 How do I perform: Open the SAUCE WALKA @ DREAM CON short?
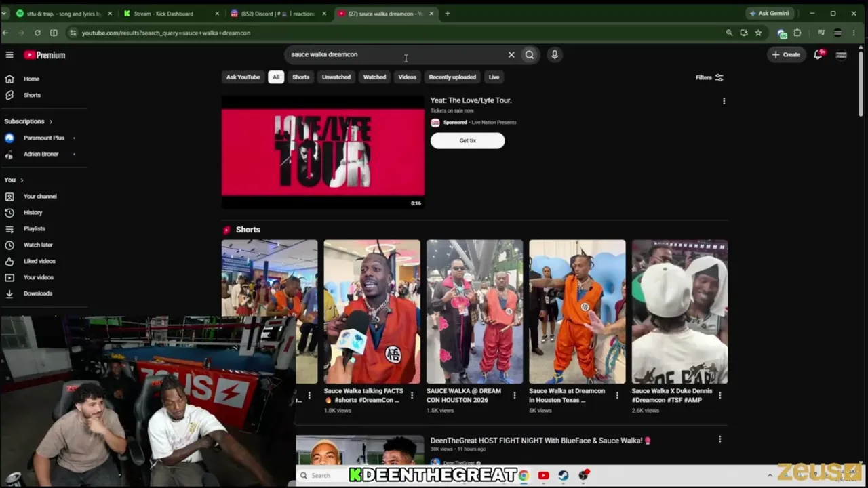[475, 312]
